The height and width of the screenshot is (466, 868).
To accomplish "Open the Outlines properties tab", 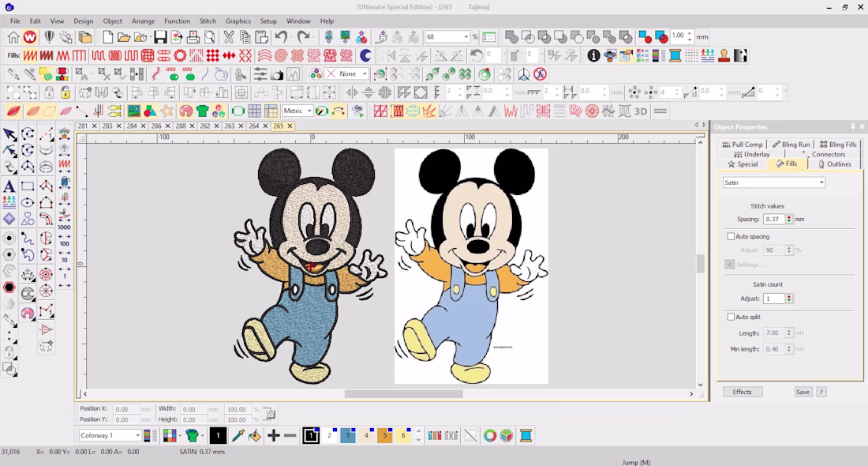I will pos(835,164).
